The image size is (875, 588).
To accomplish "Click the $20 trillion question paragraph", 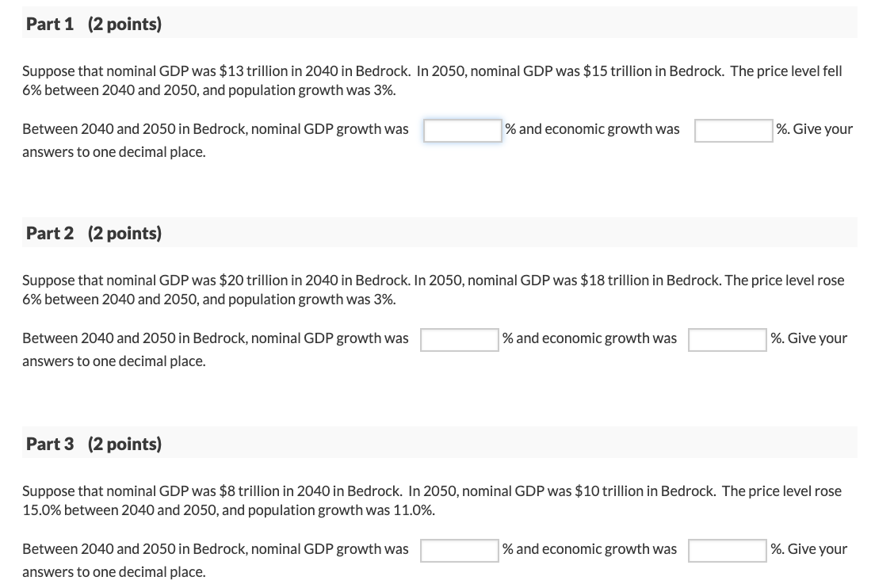I will point(433,289).
